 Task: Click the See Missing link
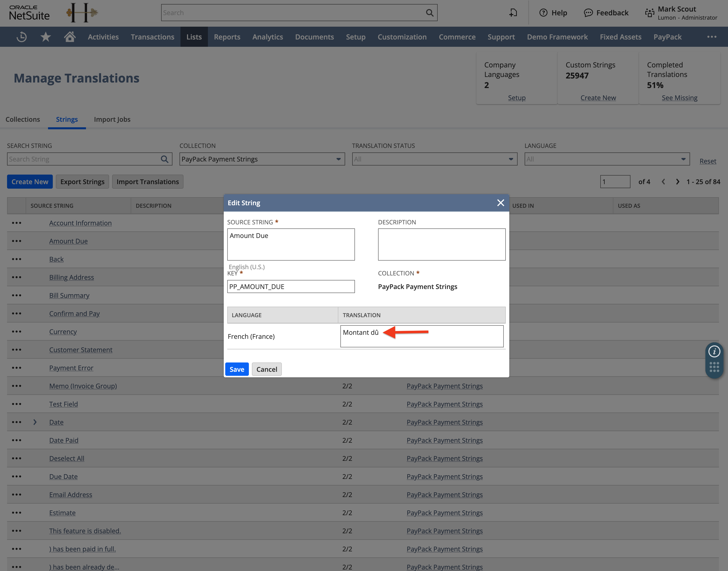[x=679, y=98]
